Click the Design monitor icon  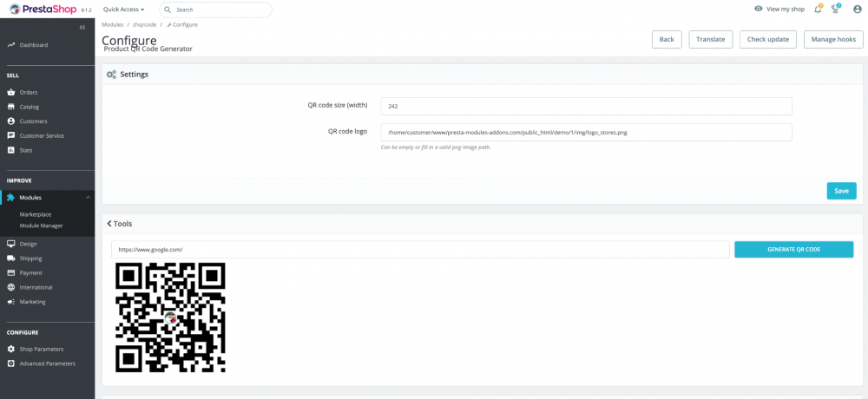pos(10,244)
